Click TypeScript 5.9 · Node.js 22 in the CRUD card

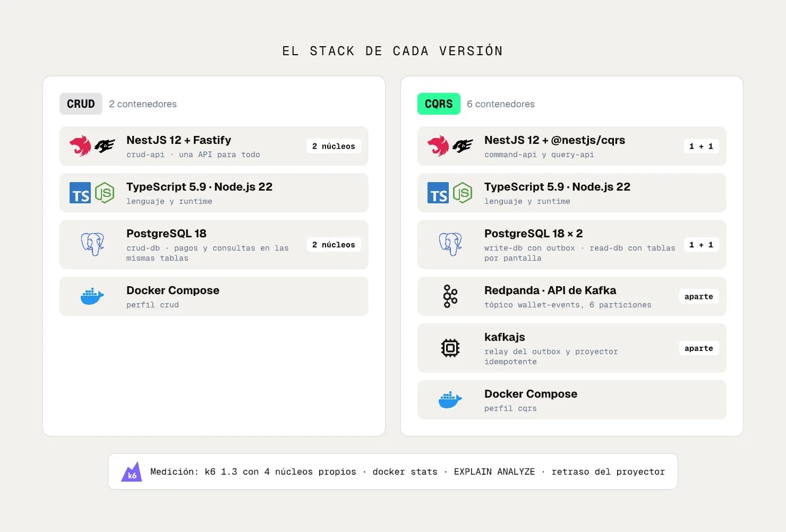coord(199,187)
